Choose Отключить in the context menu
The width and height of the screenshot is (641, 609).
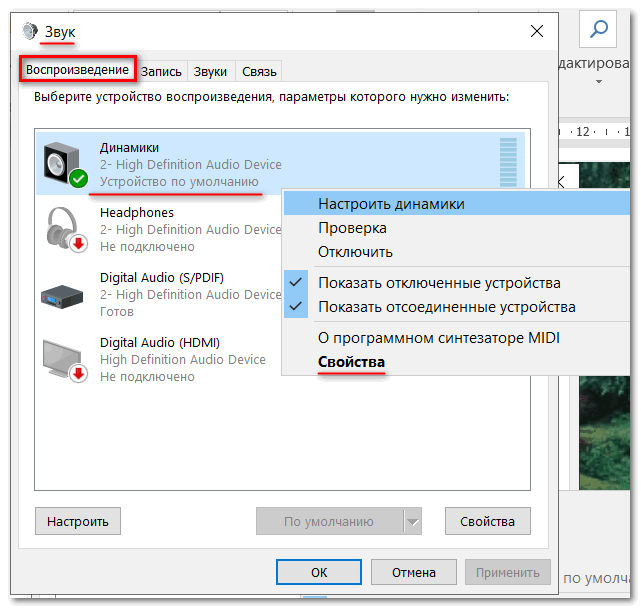457,252
